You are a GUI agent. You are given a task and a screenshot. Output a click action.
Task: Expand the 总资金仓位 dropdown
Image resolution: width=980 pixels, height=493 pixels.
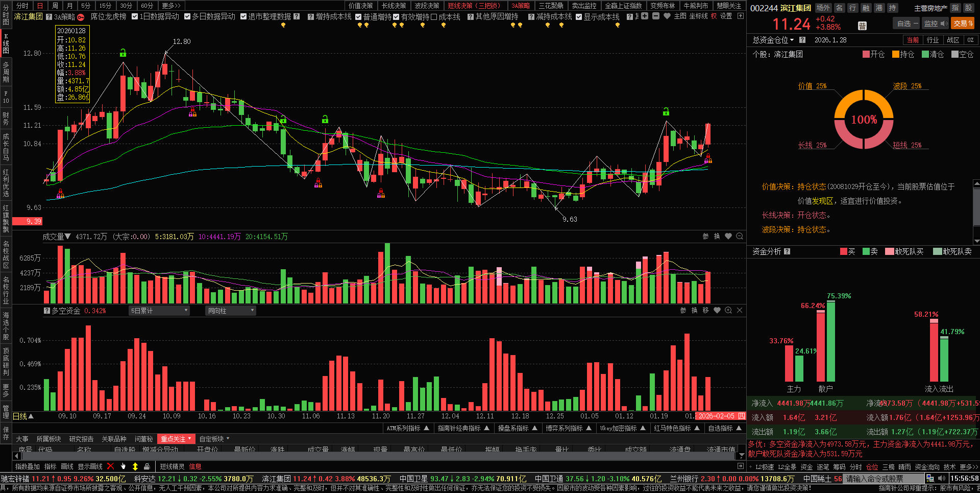(x=792, y=40)
